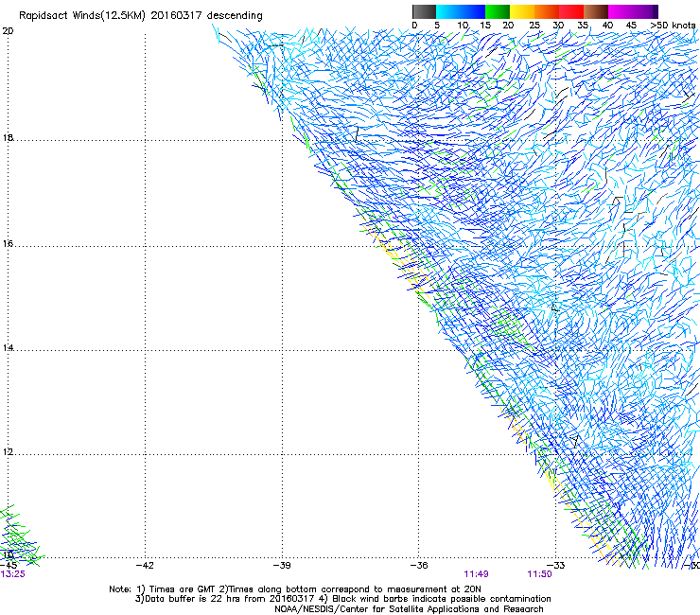Image resolution: width=700 pixels, height=615 pixels.
Task: Click the cyan 5-10 knots legend segment
Action: point(448,11)
